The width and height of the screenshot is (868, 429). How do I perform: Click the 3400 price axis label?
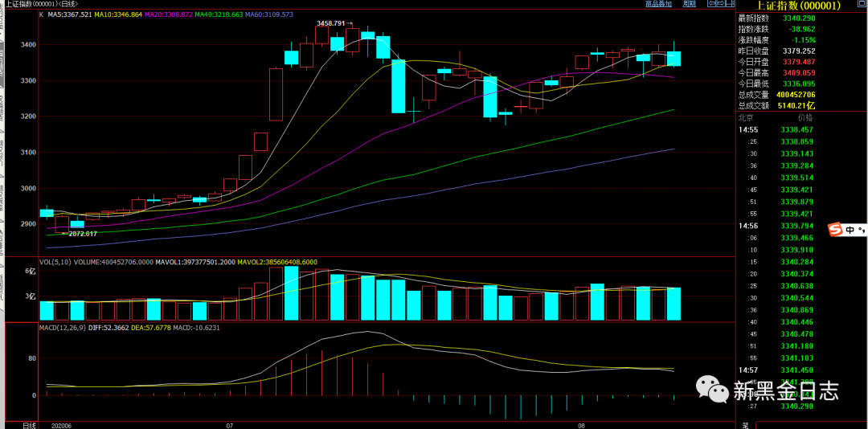pyautogui.click(x=30, y=44)
